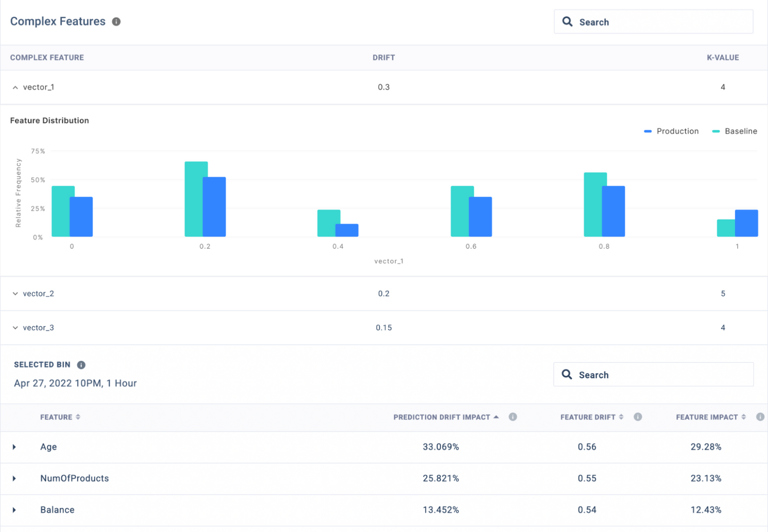Screen dimensions: 768x532
Task: Click magnifier icon in Selected Bin search
Action: (567, 375)
